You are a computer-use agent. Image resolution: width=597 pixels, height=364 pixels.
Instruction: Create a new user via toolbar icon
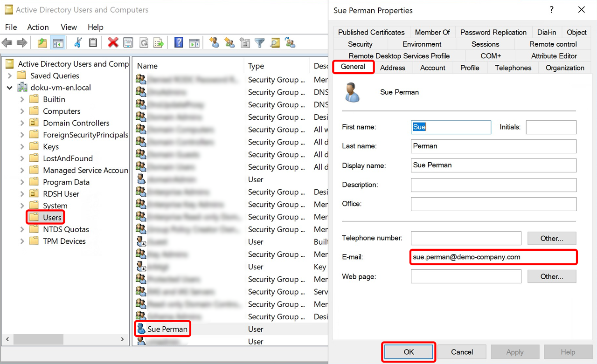214,43
